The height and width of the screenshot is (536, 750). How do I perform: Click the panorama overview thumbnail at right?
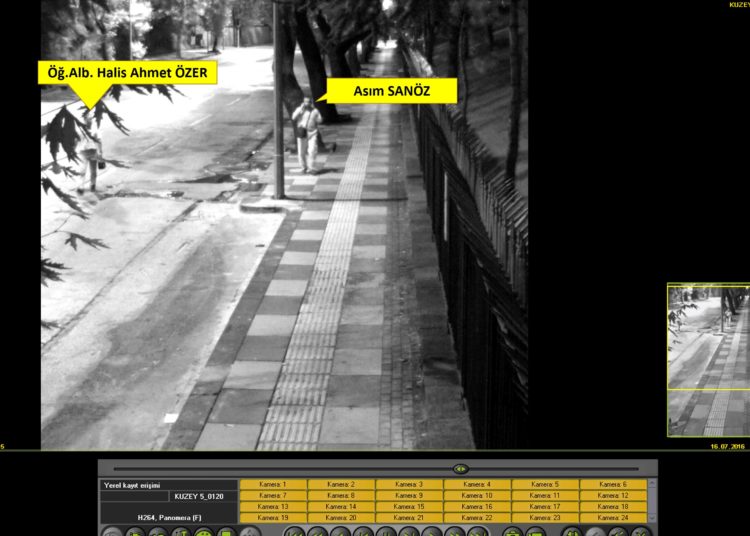(x=708, y=360)
